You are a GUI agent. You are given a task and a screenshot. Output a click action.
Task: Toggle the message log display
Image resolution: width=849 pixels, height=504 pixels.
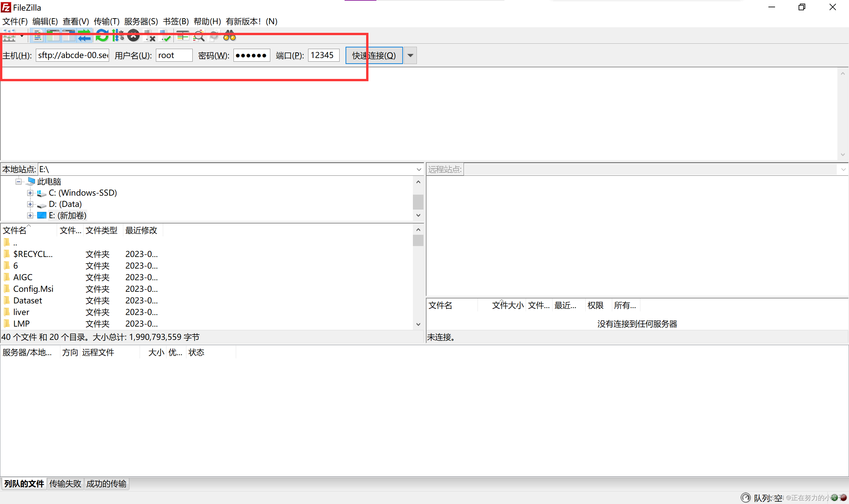tap(38, 36)
